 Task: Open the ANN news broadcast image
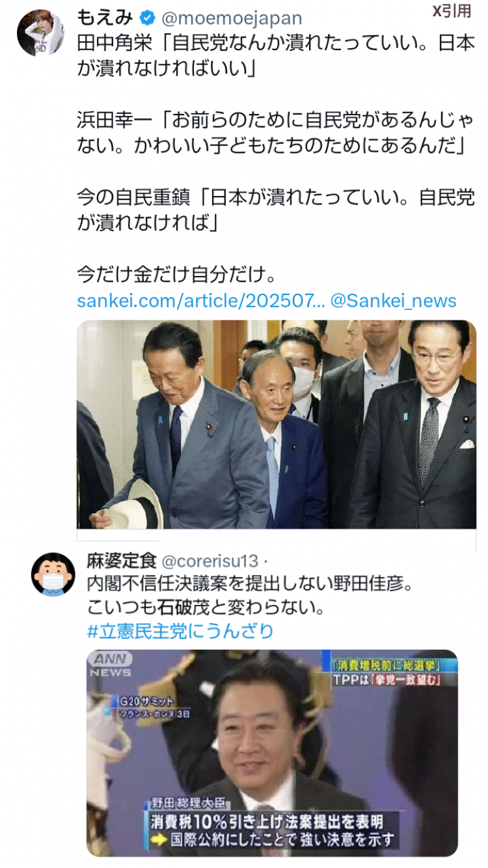(272, 753)
